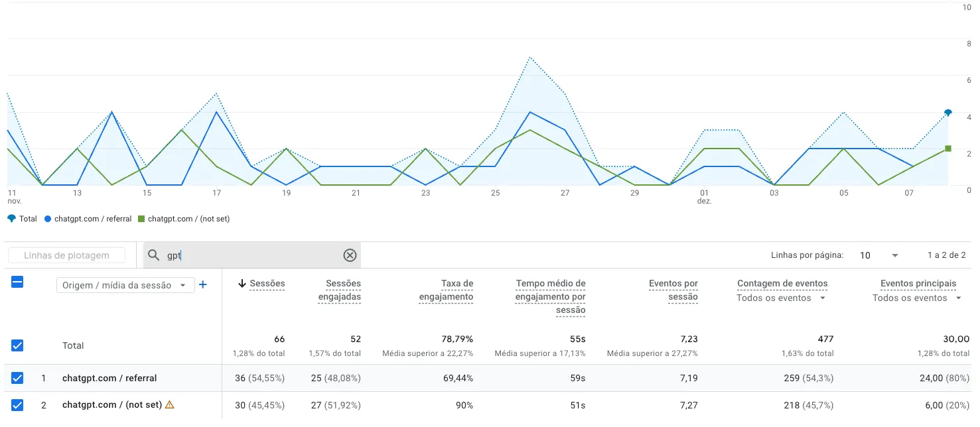Click the 27 (51,92%) engaged sessions cell
This screenshot has height=427, width=980.
click(336, 405)
